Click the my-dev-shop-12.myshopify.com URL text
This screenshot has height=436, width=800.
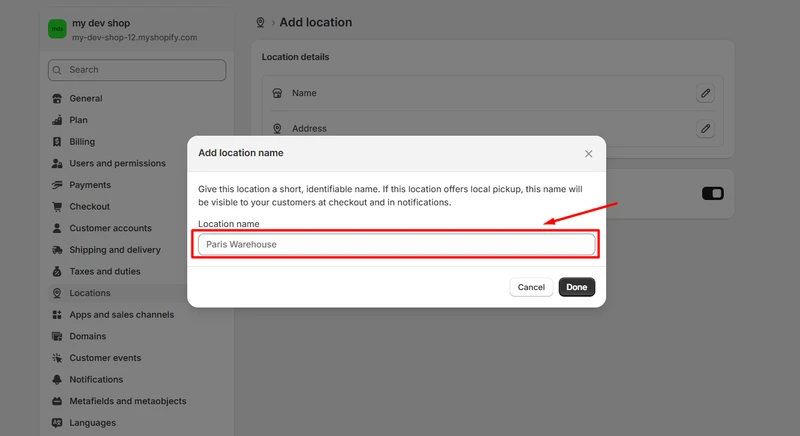pyautogui.click(x=135, y=37)
